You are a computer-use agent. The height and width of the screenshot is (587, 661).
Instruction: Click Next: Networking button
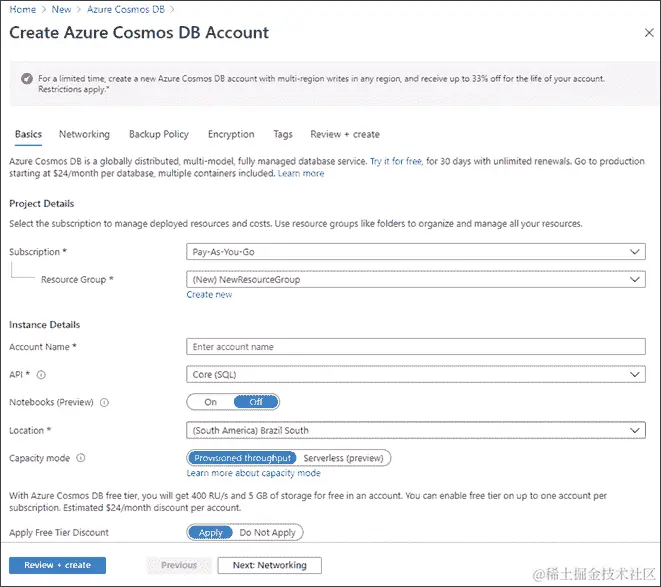pyautogui.click(x=269, y=565)
